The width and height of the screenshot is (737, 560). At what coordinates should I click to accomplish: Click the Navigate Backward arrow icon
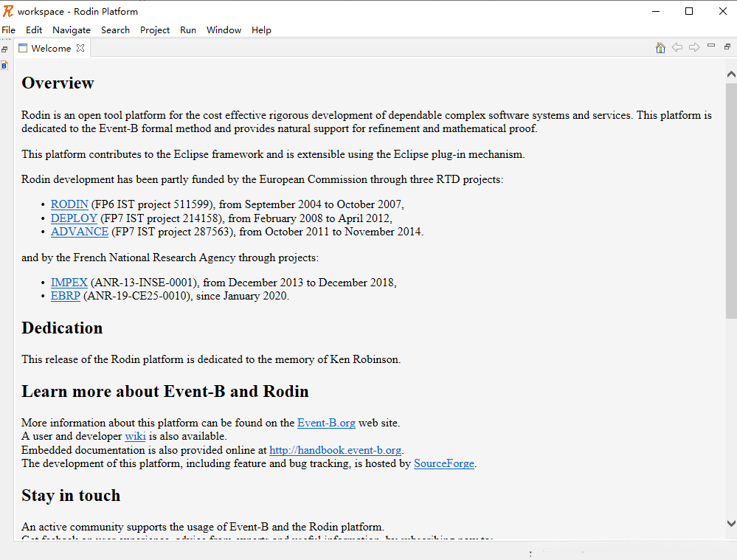click(677, 48)
